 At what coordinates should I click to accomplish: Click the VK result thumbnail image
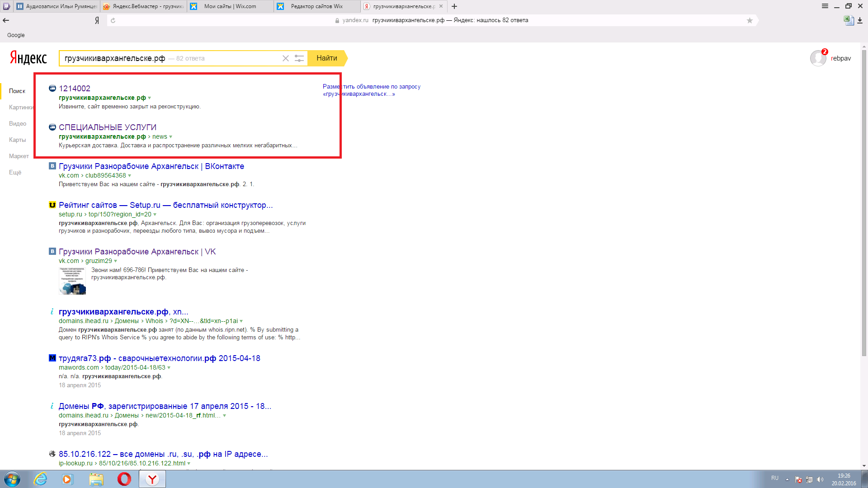(72, 281)
